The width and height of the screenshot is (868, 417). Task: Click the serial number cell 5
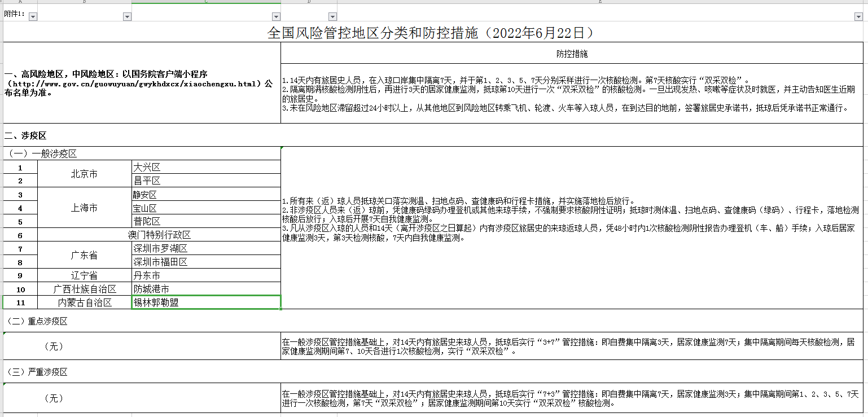click(20, 221)
